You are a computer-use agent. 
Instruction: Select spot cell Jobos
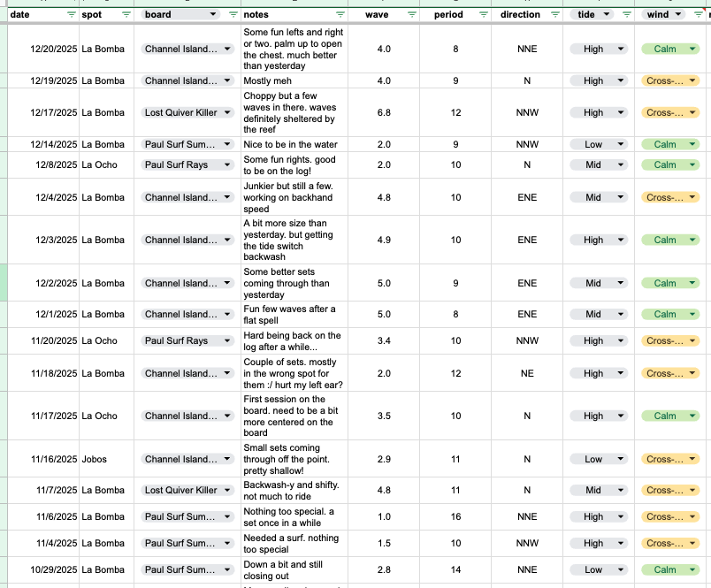click(106, 459)
